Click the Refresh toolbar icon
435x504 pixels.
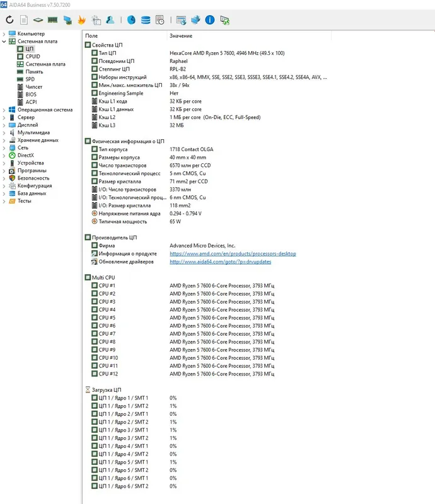[x=9, y=20]
